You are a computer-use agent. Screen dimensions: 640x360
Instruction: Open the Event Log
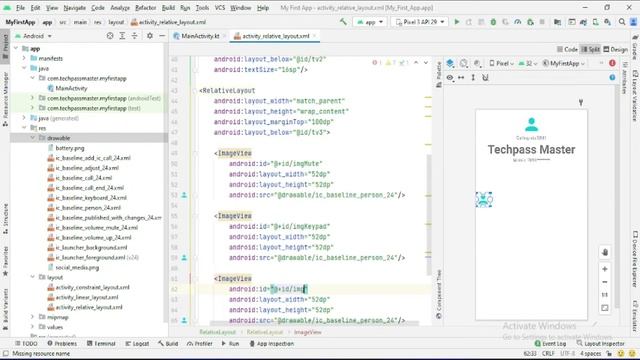click(x=551, y=344)
